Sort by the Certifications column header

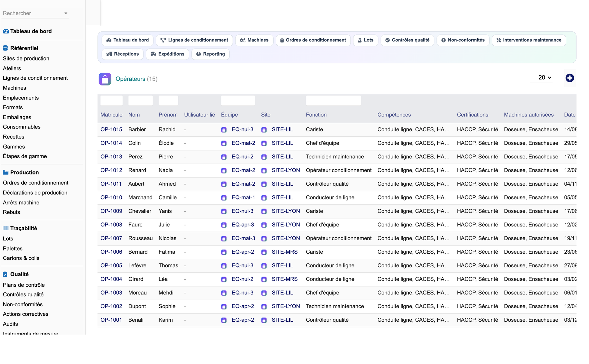click(x=472, y=115)
